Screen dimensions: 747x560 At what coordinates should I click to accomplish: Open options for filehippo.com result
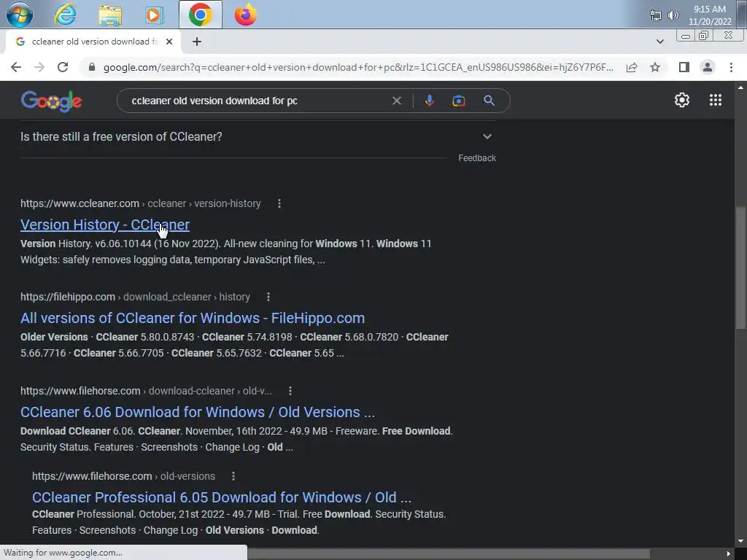pyautogui.click(x=268, y=297)
